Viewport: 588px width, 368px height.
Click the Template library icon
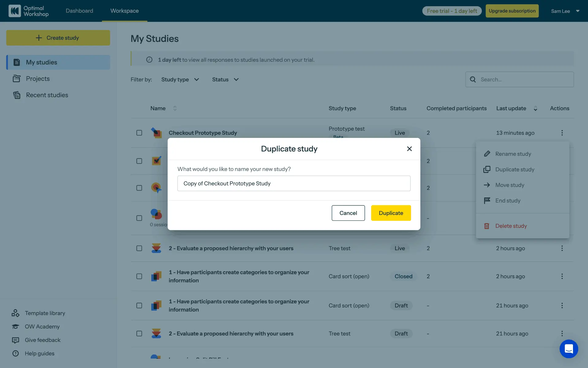click(x=15, y=313)
